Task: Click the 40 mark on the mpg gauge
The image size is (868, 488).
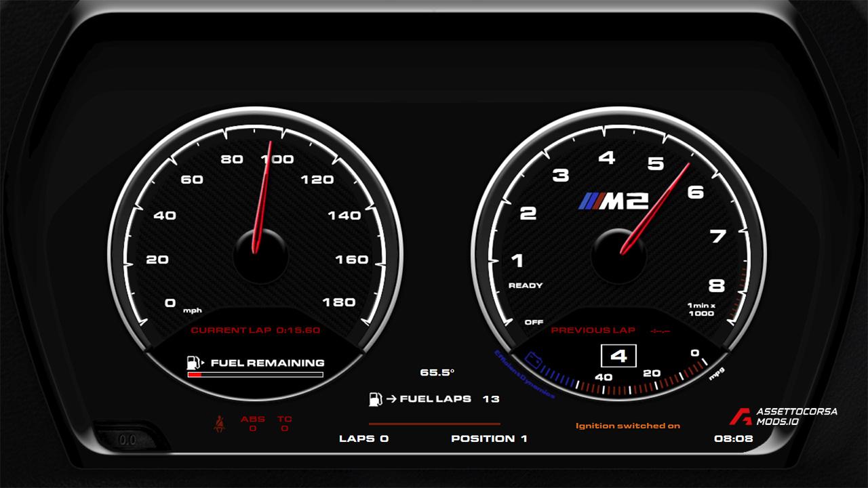Action: tap(604, 378)
